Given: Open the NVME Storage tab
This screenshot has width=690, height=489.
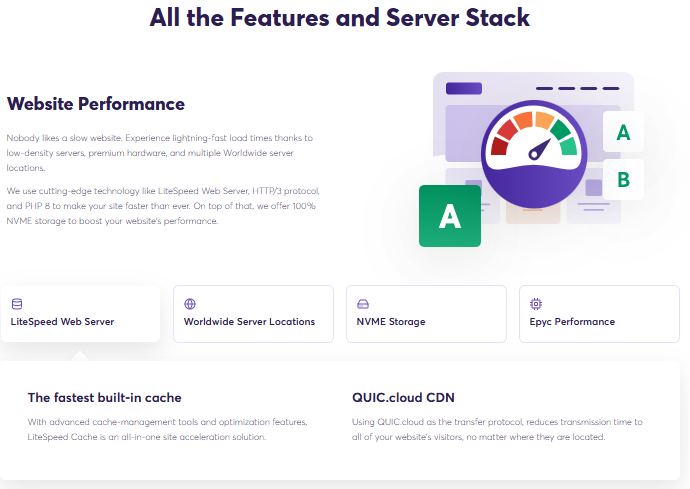Looking at the screenshot, I should (426, 314).
